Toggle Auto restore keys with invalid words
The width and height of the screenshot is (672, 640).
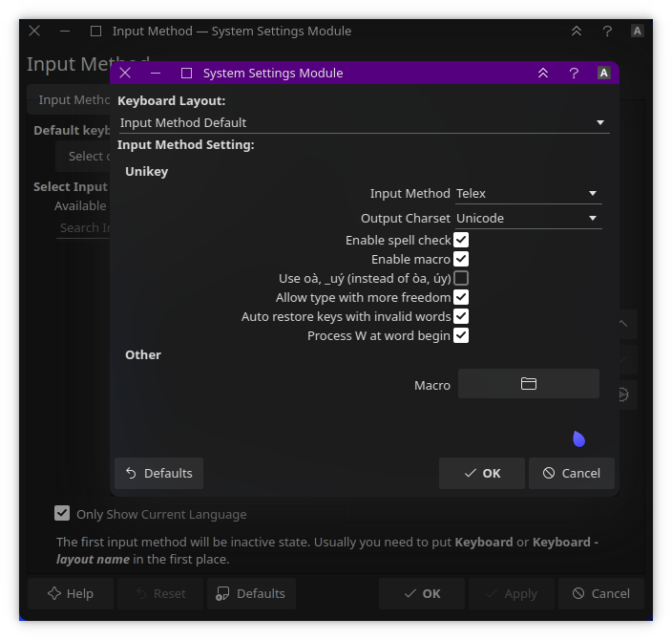point(461,316)
